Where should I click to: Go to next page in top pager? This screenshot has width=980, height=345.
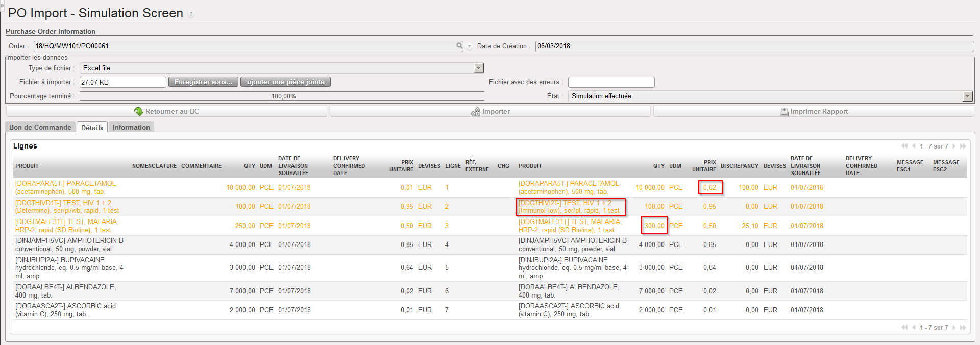[954, 146]
